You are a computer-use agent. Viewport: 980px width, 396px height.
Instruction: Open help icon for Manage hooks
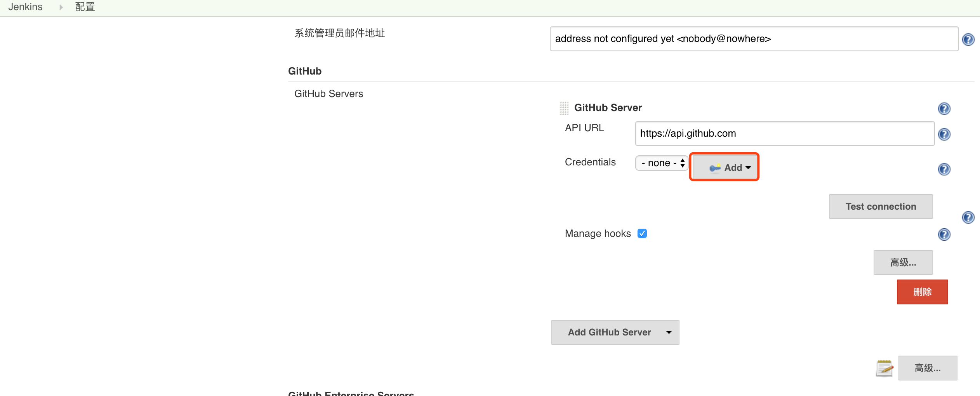944,234
